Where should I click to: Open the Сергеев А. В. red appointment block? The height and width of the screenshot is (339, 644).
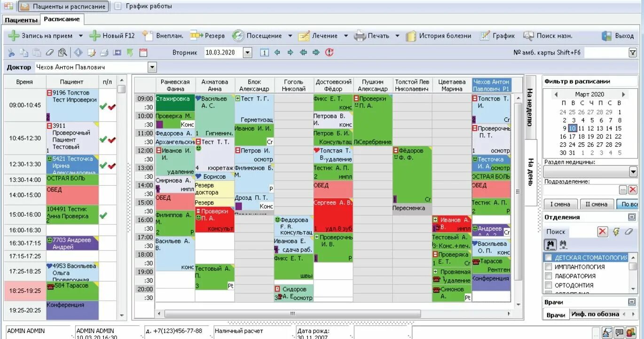(x=333, y=215)
